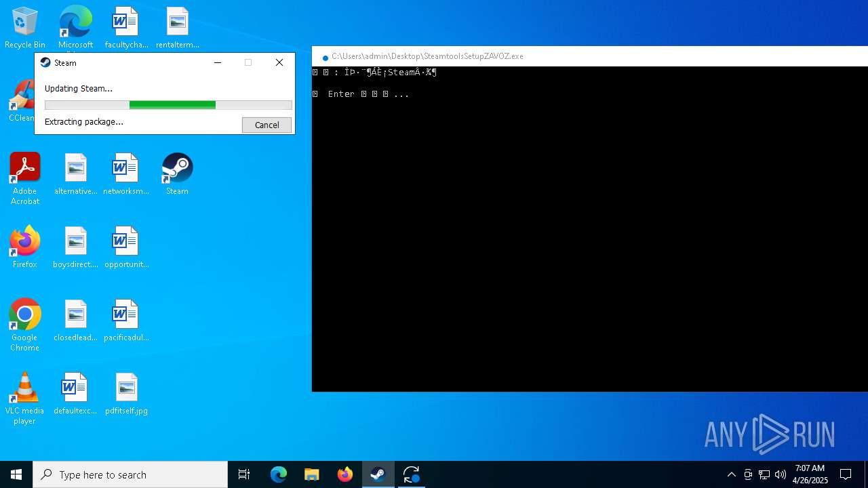
Task: Open pdfitself.jpg image file
Action: tap(126, 394)
